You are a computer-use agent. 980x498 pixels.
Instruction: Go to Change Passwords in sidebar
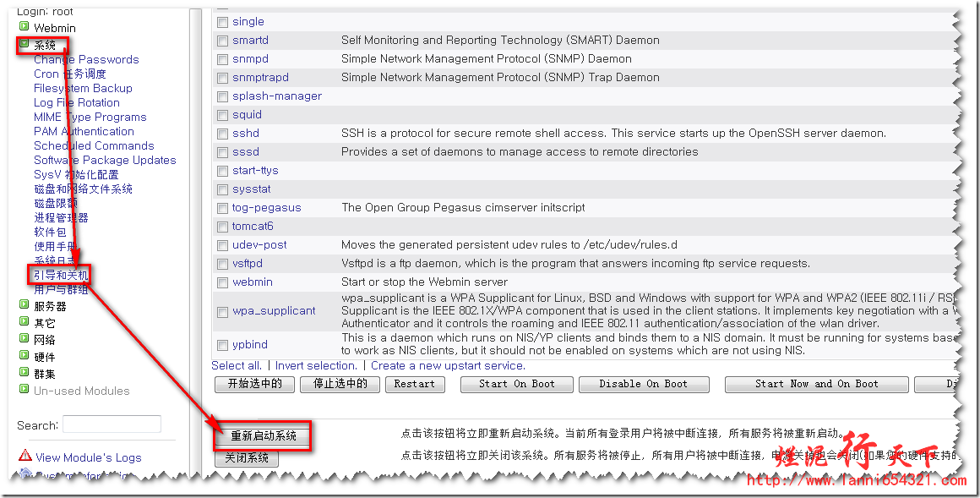coord(86,59)
